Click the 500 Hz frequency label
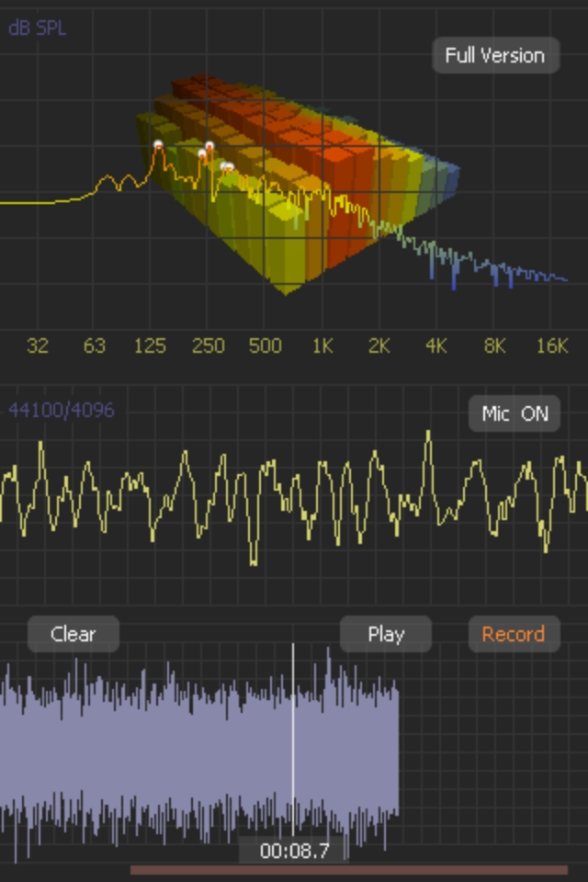 click(265, 345)
